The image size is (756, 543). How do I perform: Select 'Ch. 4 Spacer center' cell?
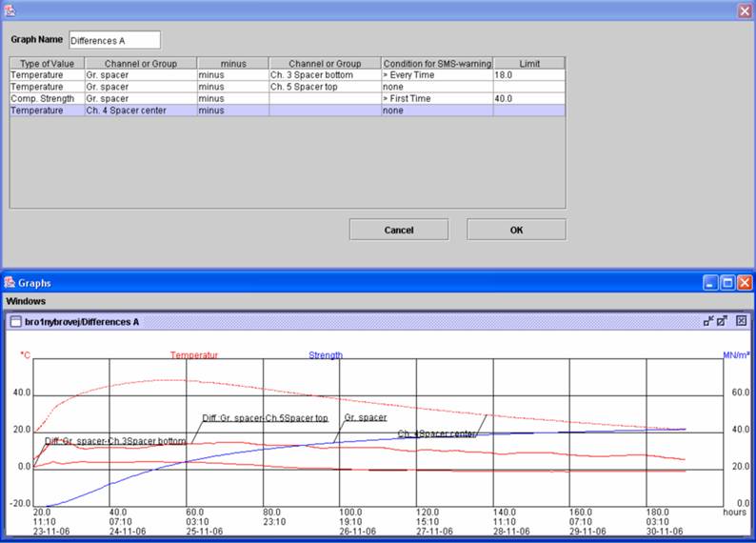140,111
